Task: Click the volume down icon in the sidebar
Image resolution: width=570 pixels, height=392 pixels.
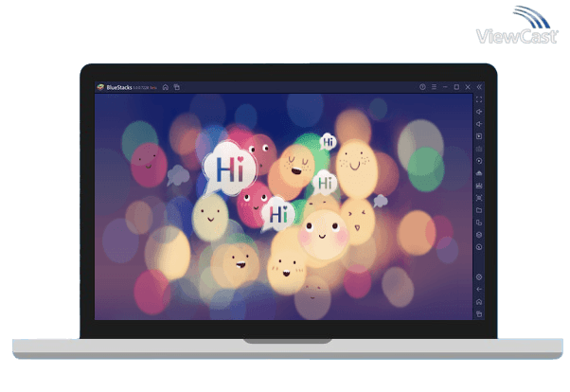Action: tap(479, 124)
